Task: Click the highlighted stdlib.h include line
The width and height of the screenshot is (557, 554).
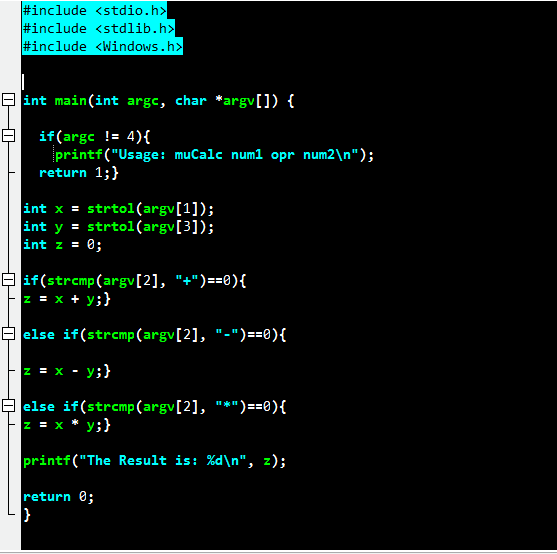Action: [x=98, y=28]
